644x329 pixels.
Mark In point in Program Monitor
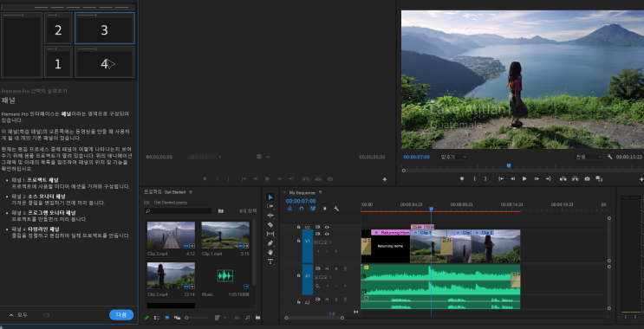[474, 179]
